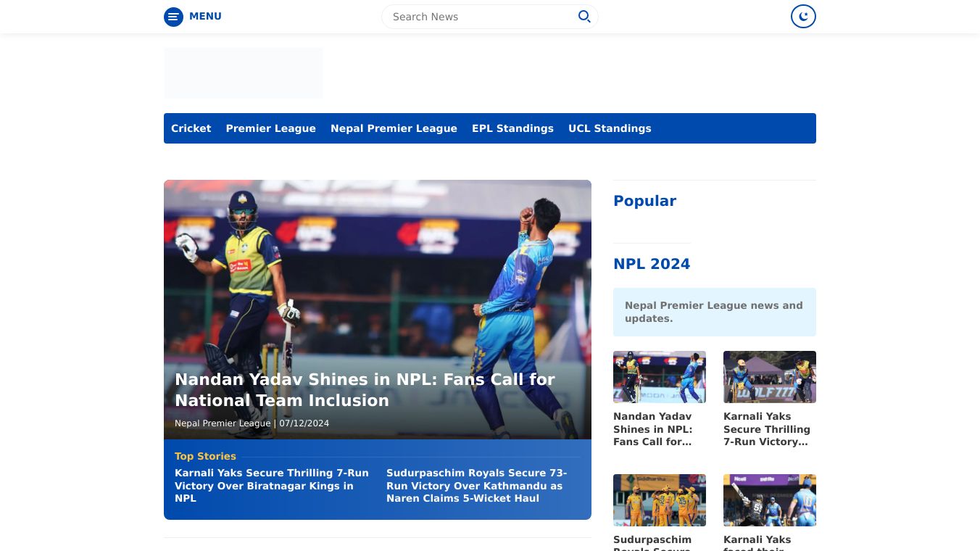Click the search magnifier icon

click(x=584, y=17)
